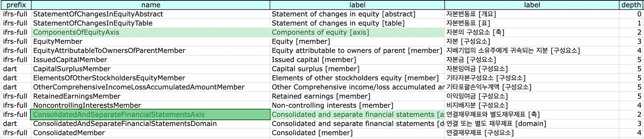Click the NoncontrollingInterestsMember cell
The height and width of the screenshot is (139, 644).
pos(87,105)
